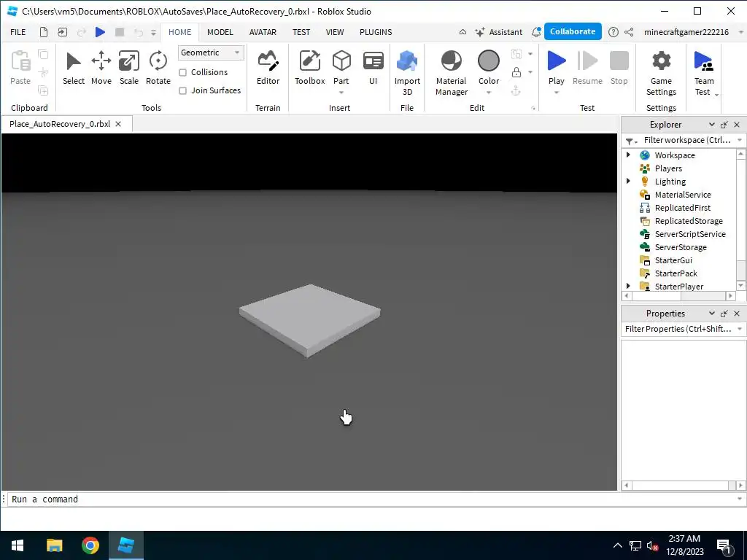Expand the Part dropdown arrow

(341, 93)
